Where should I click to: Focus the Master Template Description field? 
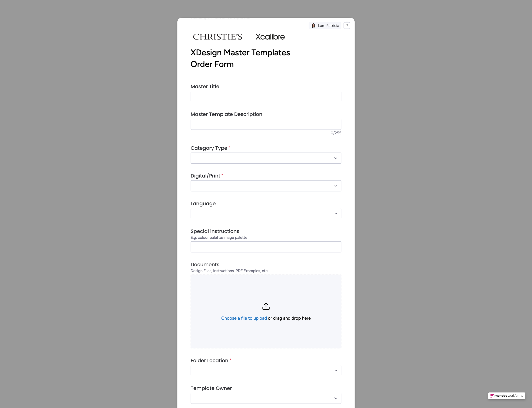266,124
